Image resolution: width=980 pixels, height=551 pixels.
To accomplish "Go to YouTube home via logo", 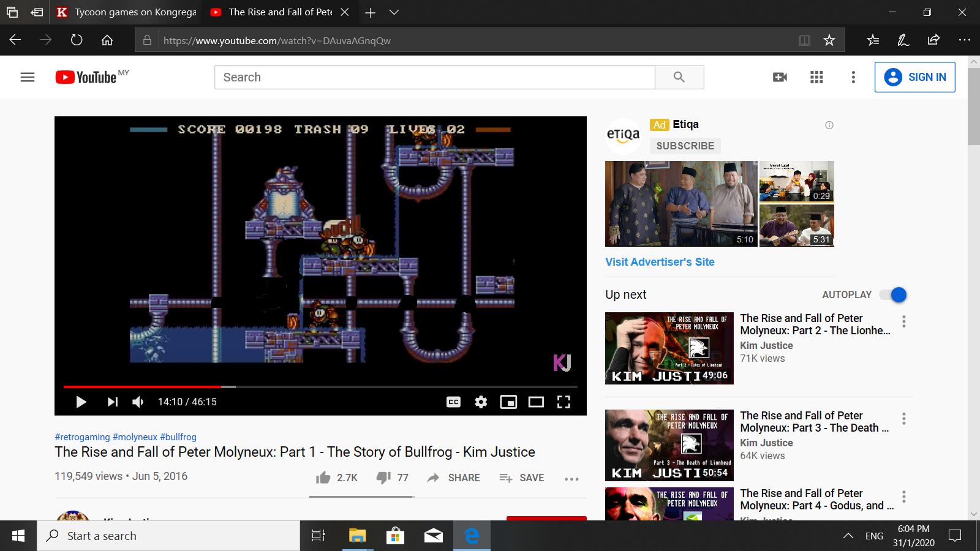I will (x=86, y=77).
